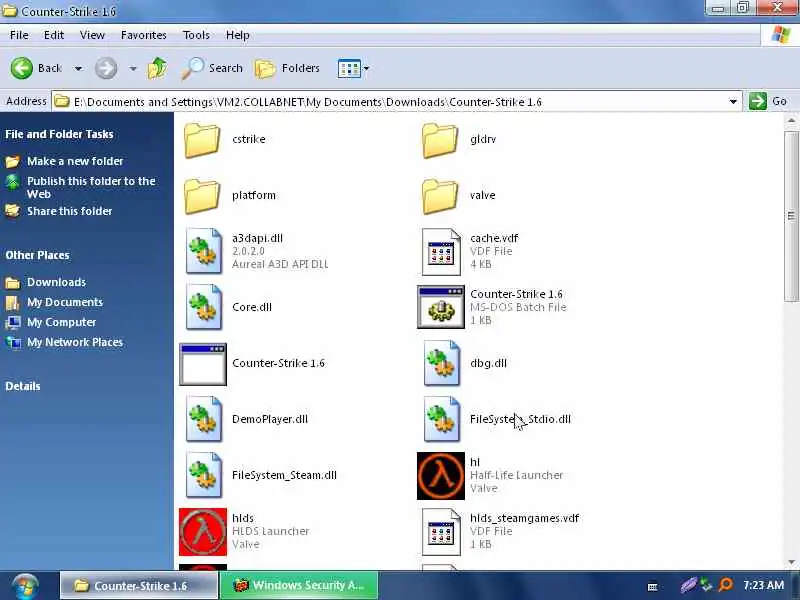The image size is (800, 600).
Task: Select the FileSystem_Steam.dll file icon
Action: (x=204, y=475)
